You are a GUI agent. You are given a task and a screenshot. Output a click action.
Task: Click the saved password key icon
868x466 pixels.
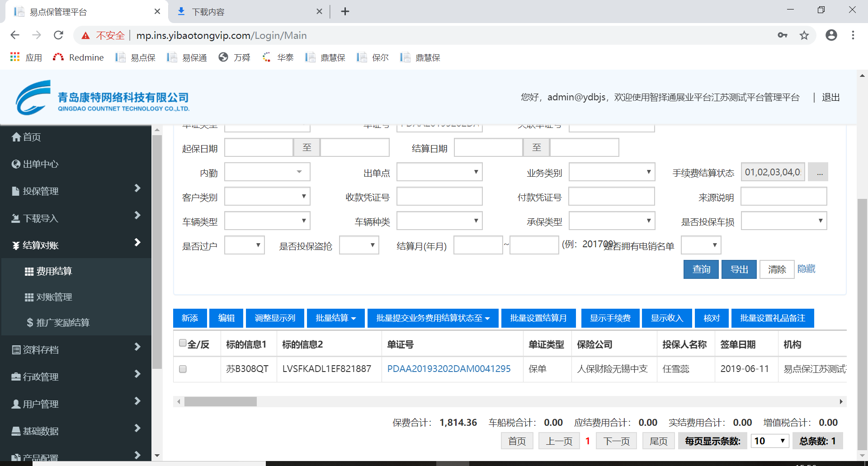click(x=782, y=35)
